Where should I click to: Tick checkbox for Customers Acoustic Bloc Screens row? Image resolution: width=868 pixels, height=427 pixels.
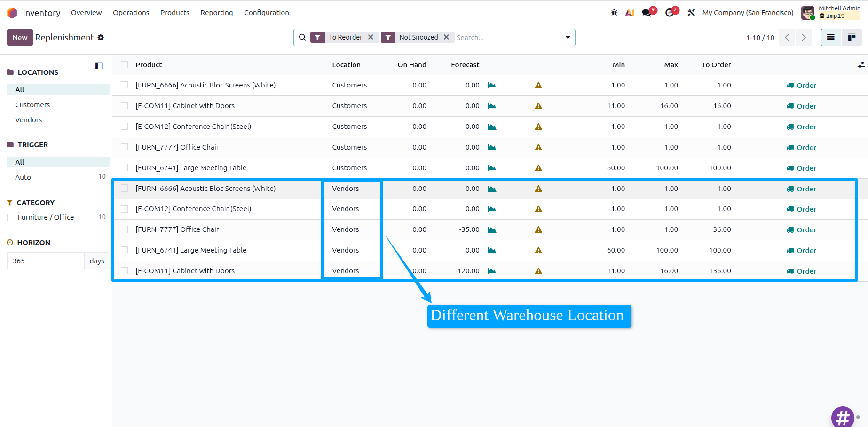pyautogui.click(x=124, y=85)
